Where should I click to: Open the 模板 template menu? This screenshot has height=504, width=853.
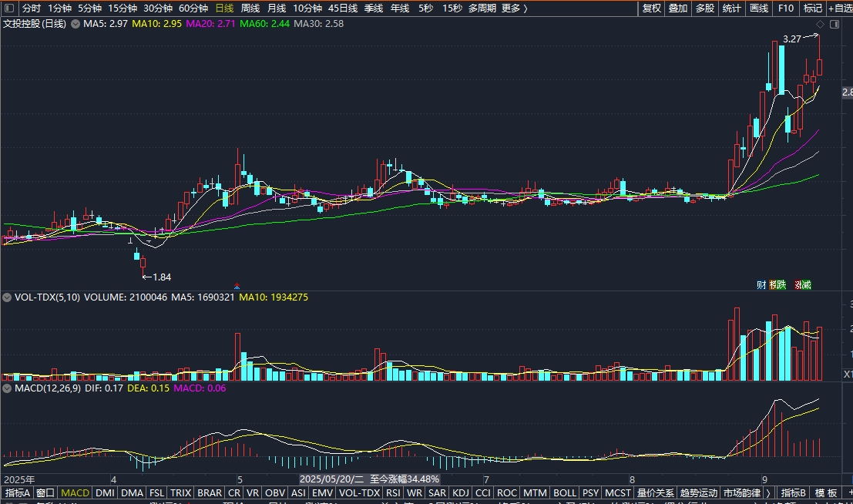(826, 492)
